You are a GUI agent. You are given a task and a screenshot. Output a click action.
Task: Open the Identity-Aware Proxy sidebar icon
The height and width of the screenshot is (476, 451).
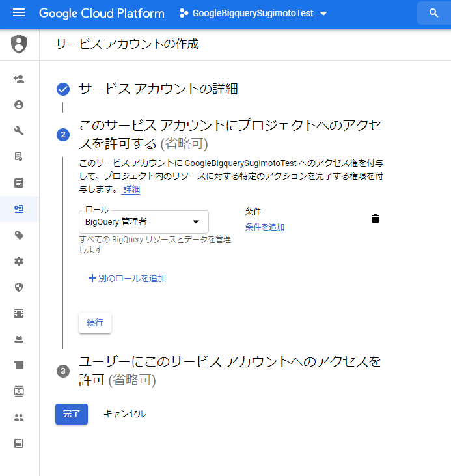(x=19, y=313)
